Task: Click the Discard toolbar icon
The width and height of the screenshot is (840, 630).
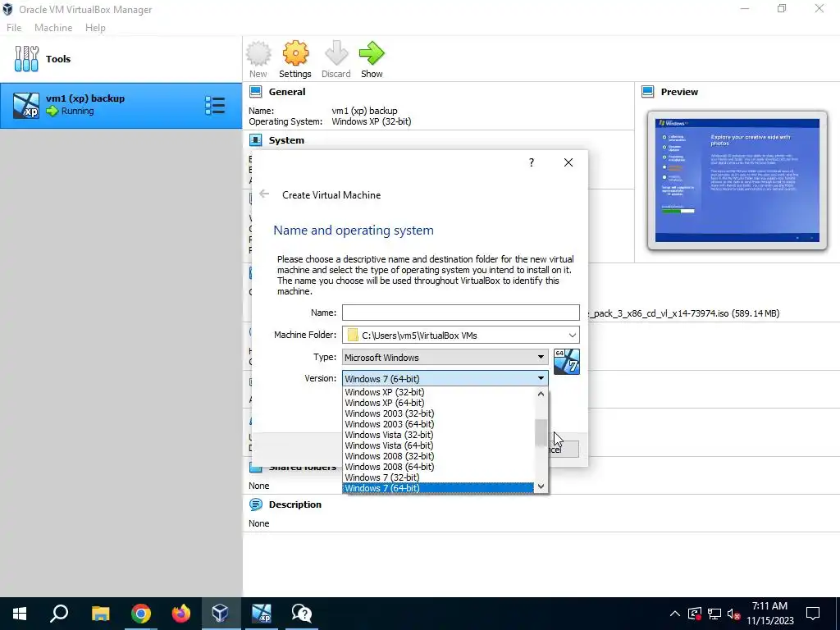Action: pos(336,53)
